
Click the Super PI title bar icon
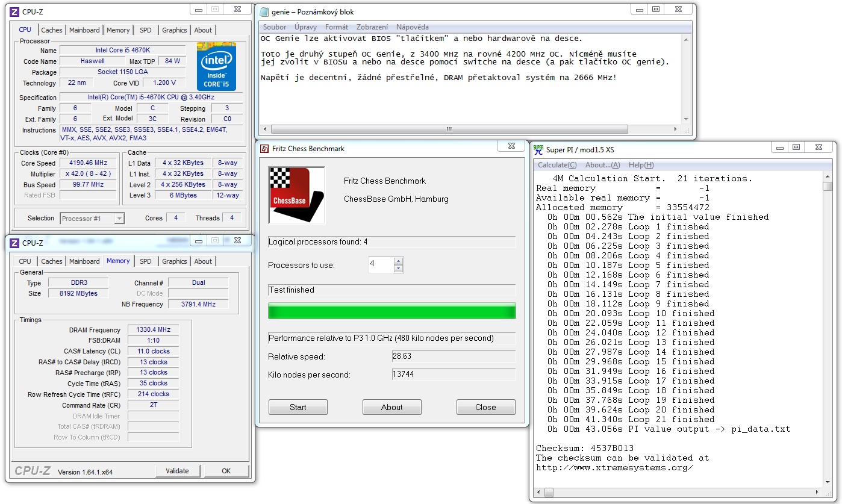[x=538, y=149]
